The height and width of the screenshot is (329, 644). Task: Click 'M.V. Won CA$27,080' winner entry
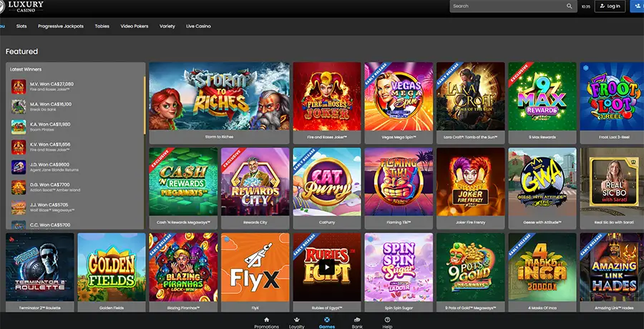coord(52,84)
